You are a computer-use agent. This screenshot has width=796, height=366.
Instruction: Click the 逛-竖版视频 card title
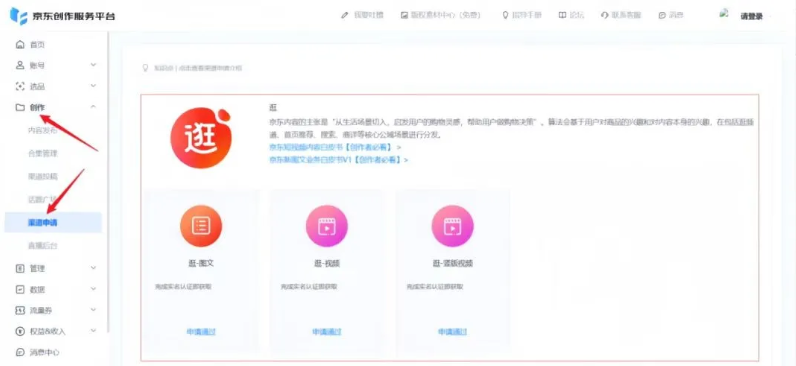point(453,264)
